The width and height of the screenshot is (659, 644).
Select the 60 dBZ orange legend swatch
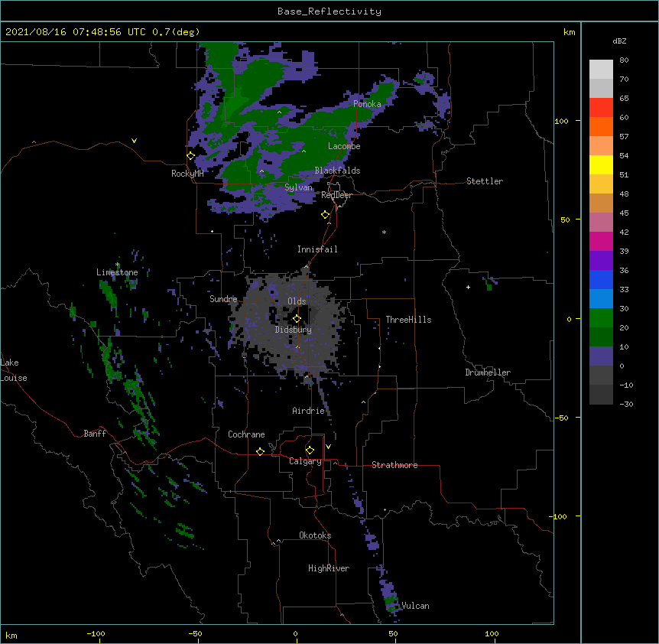click(x=601, y=126)
